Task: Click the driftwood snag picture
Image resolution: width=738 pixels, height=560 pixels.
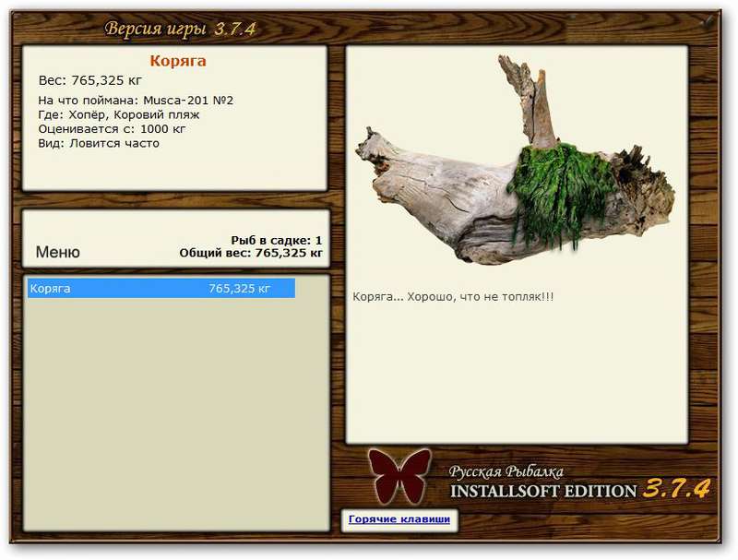Action: [516, 160]
